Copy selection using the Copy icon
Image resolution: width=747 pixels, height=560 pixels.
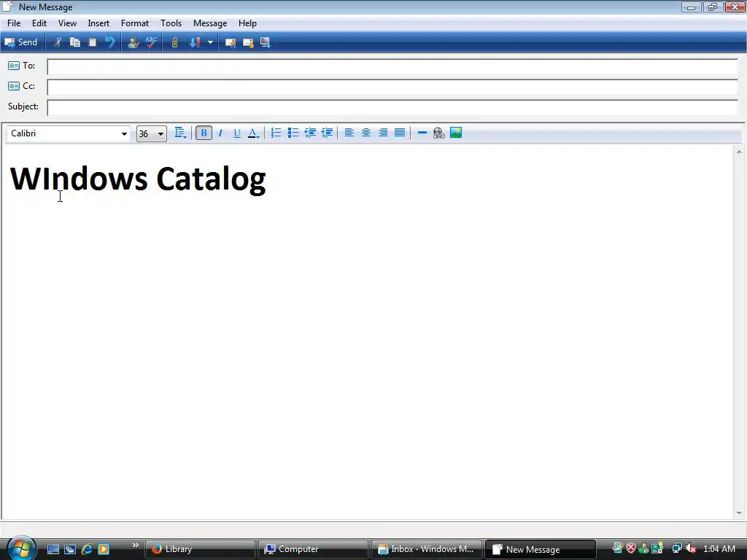75,42
